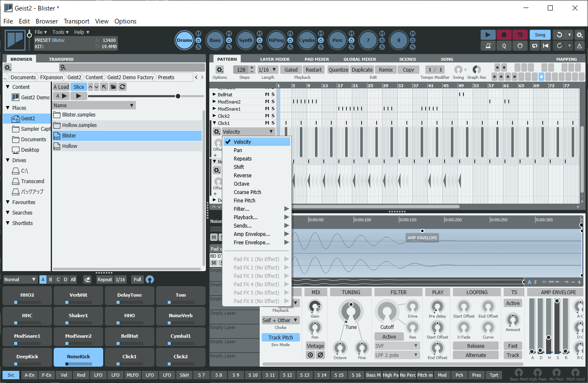Screen dimensions: 588x383
Task: Start playback with the transport play button
Action: coord(488,35)
